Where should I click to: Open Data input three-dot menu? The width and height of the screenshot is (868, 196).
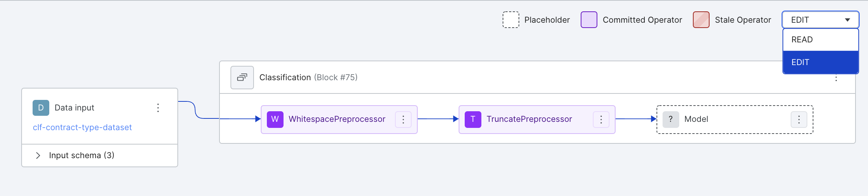(158, 108)
